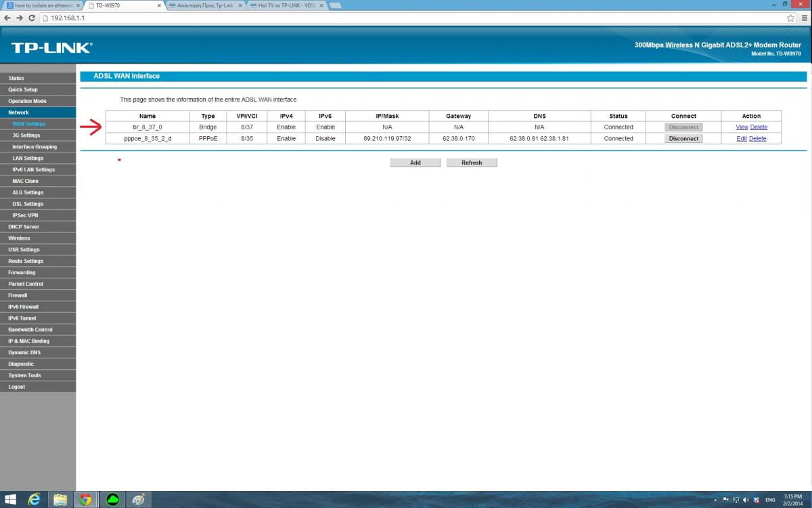Image resolution: width=812 pixels, height=508 pixels.
Task: Open a new browser tab
Action: (x=334, y=5)
